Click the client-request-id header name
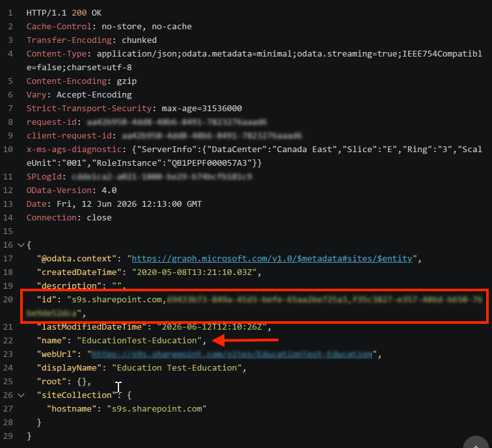 pyautogui.click(x=69, y=136)
